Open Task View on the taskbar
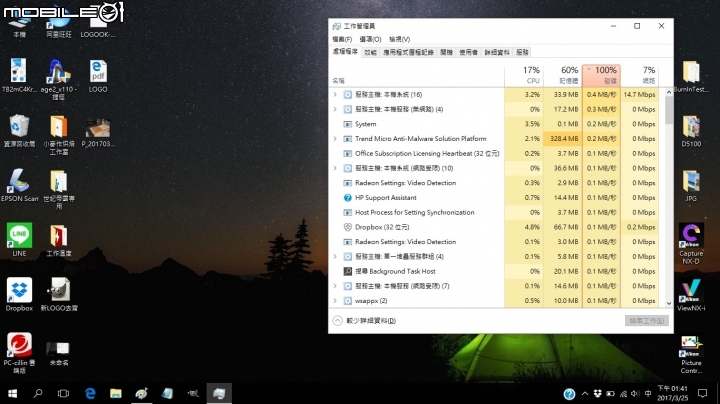The height and width of the screenshot is (404, 720). [x=63, y=393]
